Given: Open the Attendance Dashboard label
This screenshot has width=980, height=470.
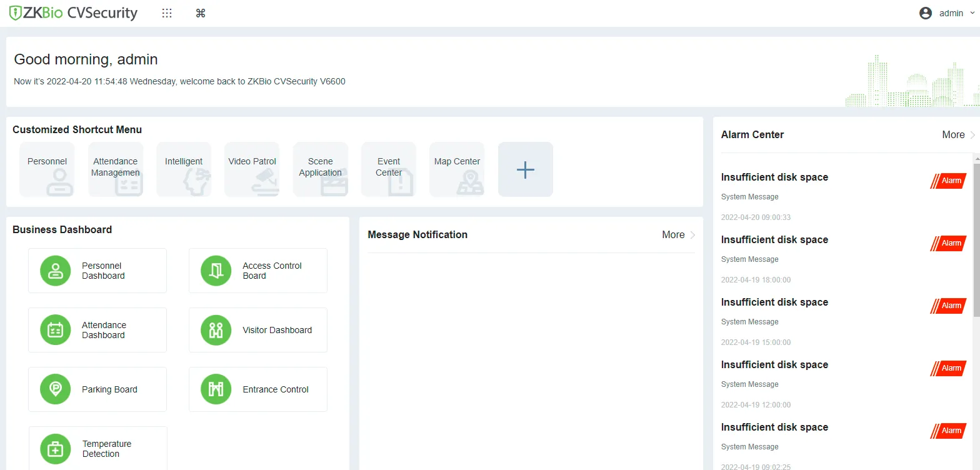Looking at the screenshot, I should [104, 330].
